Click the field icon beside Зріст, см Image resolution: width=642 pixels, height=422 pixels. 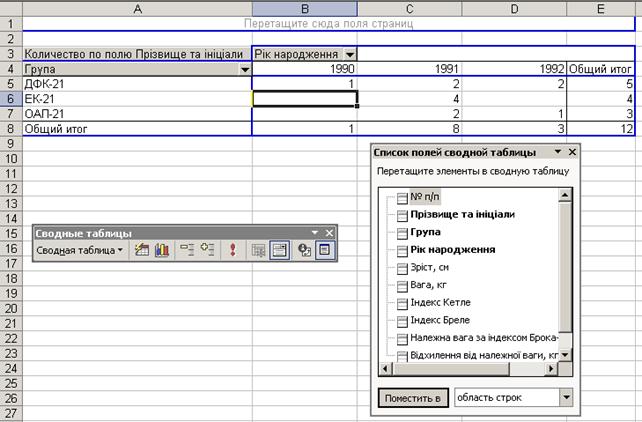(x=402, y=269)
